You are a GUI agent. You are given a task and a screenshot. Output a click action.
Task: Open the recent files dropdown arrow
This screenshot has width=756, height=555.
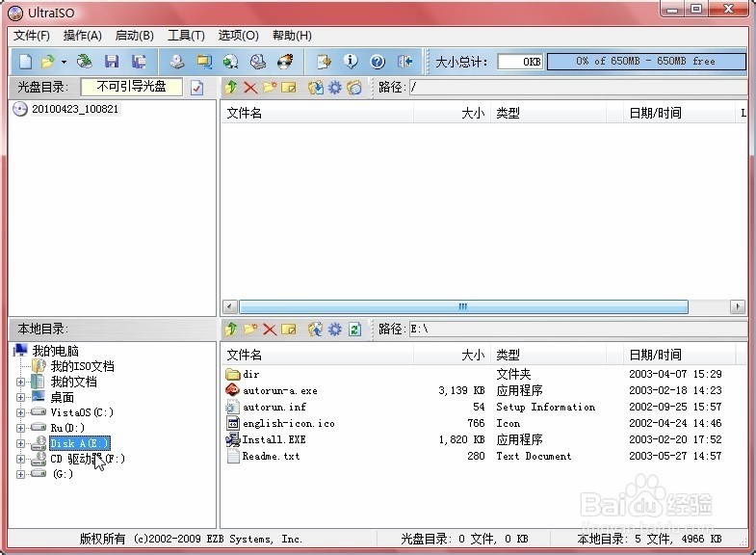click(x=64, y=62)
